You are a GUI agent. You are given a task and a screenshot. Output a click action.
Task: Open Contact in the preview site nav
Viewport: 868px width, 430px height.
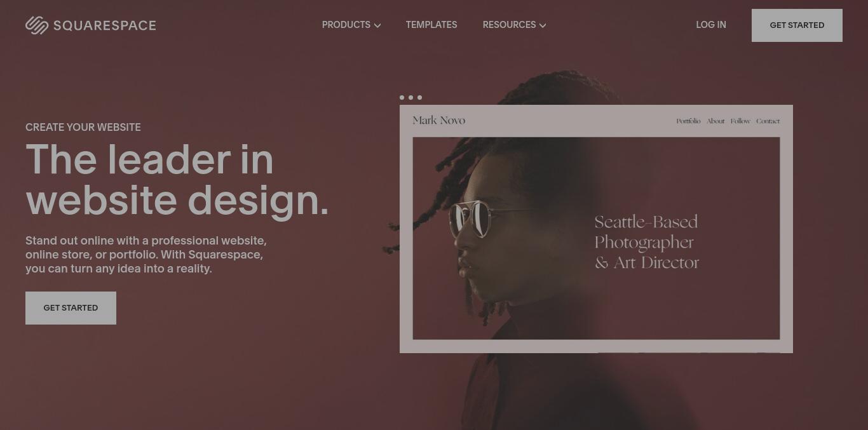click(x=768, y=121)
